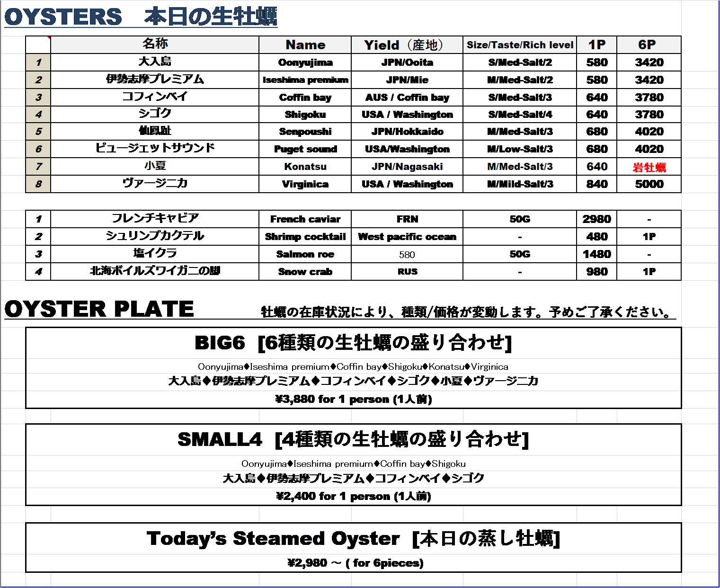Click the M/Med-Salt/3 cell
Viewport: 720px width, 588px height.
click(x=520, y=167)
